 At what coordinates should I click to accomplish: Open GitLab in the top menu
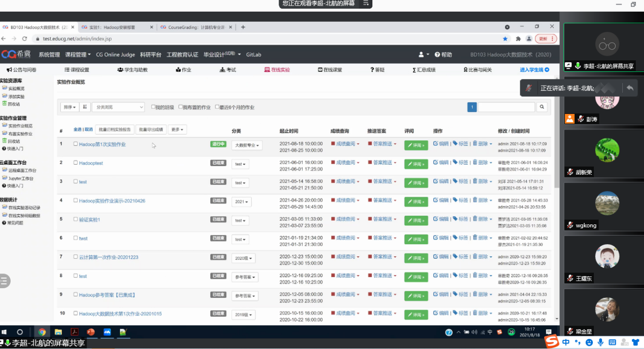point(253,55)
